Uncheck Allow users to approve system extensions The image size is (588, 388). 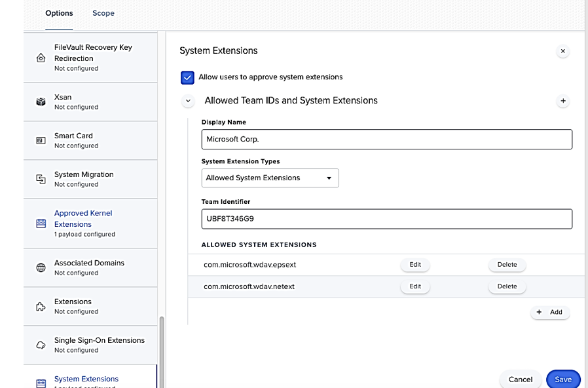(x=187, y=77)
